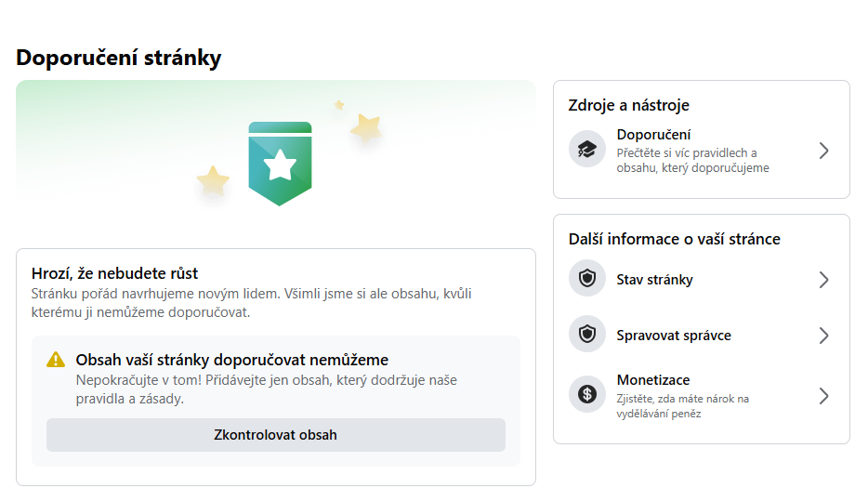Select the Spravovat správce item
868x501 pixels.
pyautogui.click(x=701, y=335)
